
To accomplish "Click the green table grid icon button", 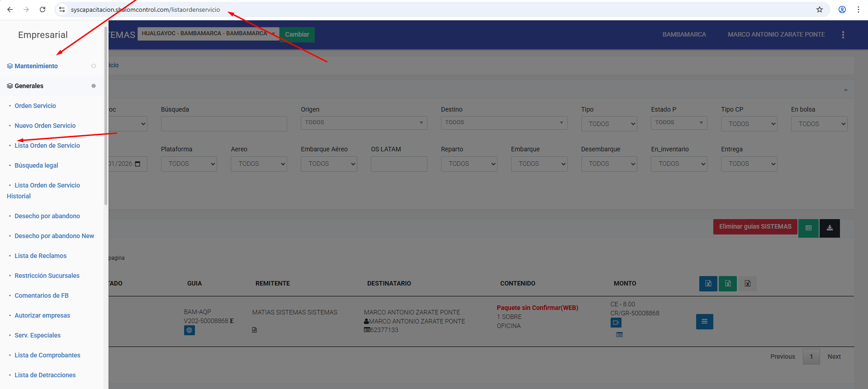I will (x=808, y=228).
